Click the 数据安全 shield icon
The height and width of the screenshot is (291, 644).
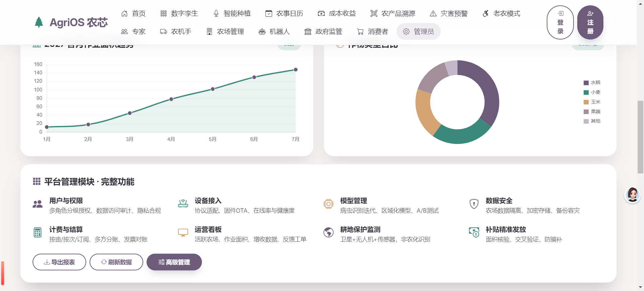click(474, 204)
